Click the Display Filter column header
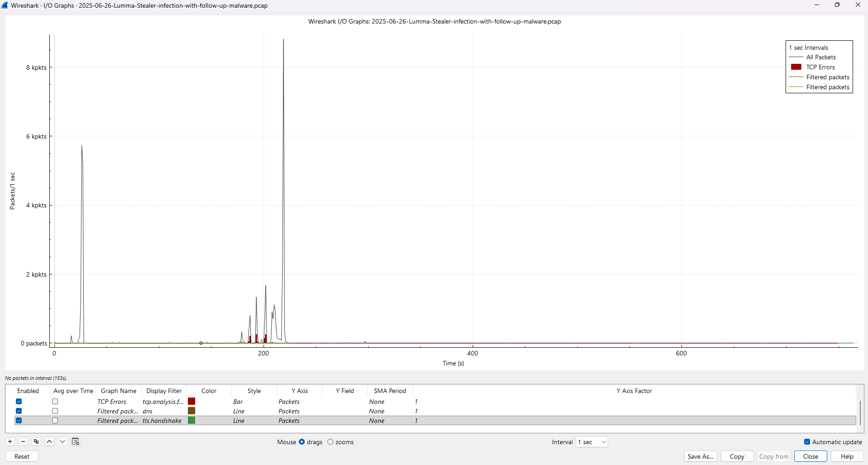 click(x=164, y=391)
